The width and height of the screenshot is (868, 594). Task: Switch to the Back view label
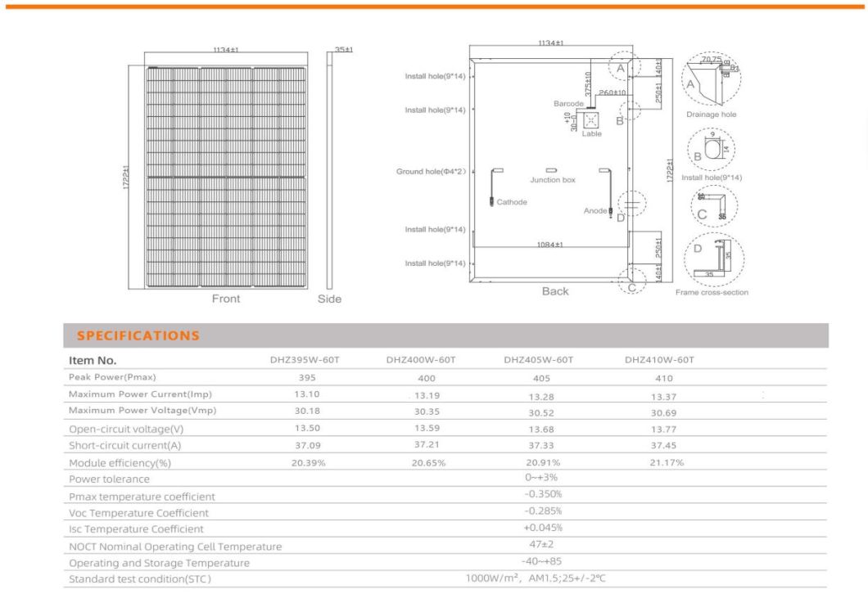tap(556, 290)
